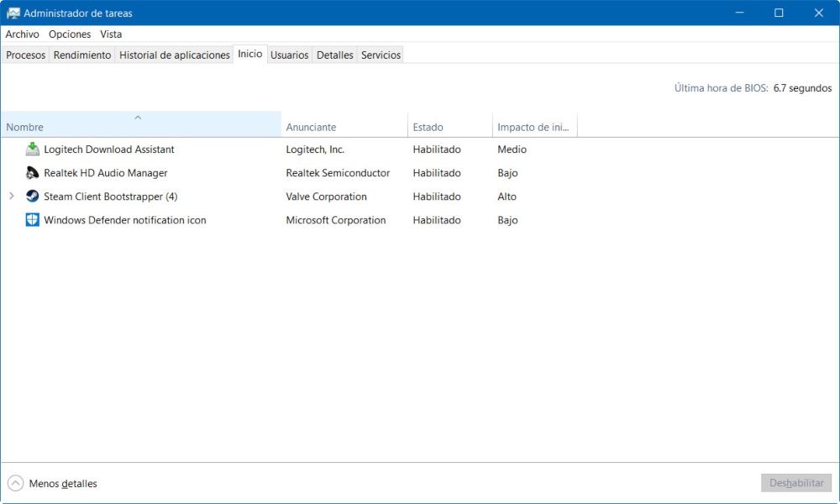Image resolution: width=840 pixels, height=504 pixels.
Task: Click the Logitech Download Assistant icon
Action: [33, 150]
